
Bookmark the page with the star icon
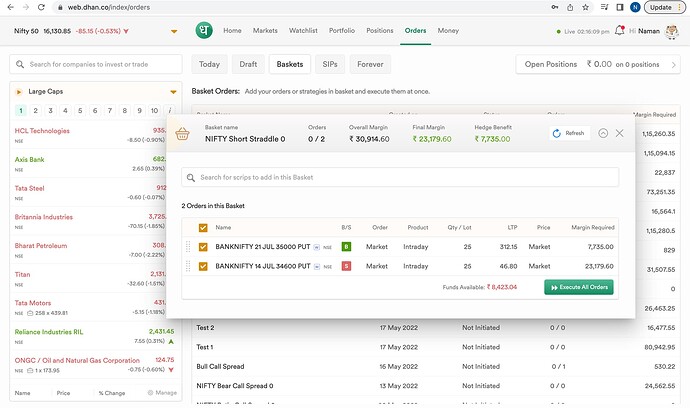click(585, 7)
